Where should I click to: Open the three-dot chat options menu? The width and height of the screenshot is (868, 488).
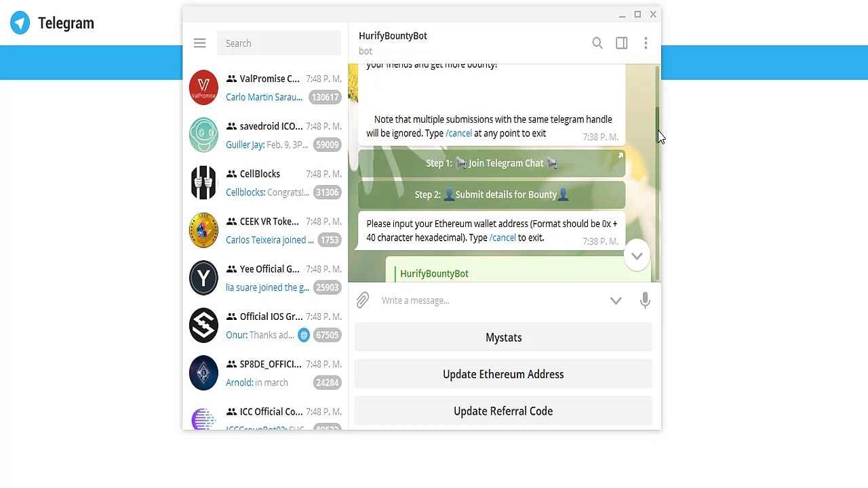(x=646, y=43)
